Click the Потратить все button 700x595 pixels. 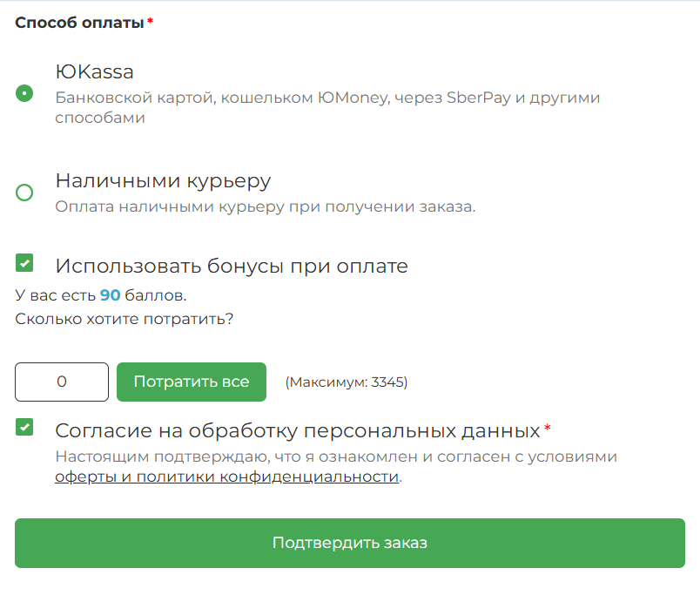(x=192, y=382)
